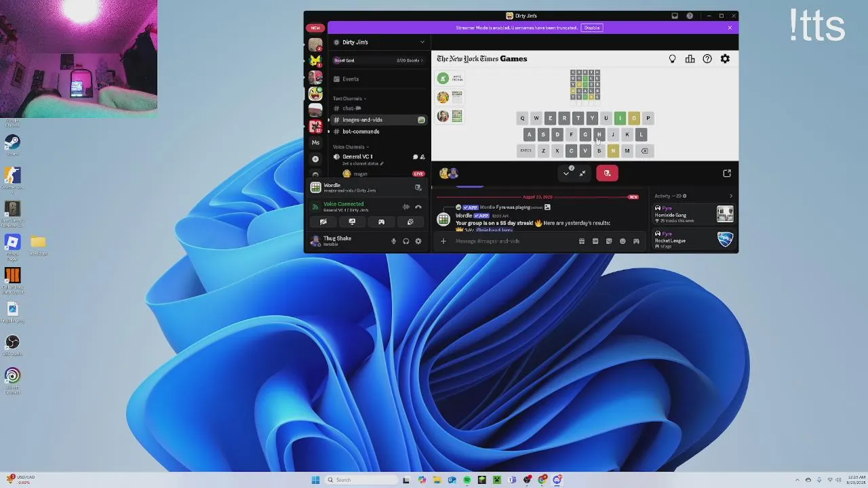Open Fyre's Homicide Gang activity card

tap(694, 214)
